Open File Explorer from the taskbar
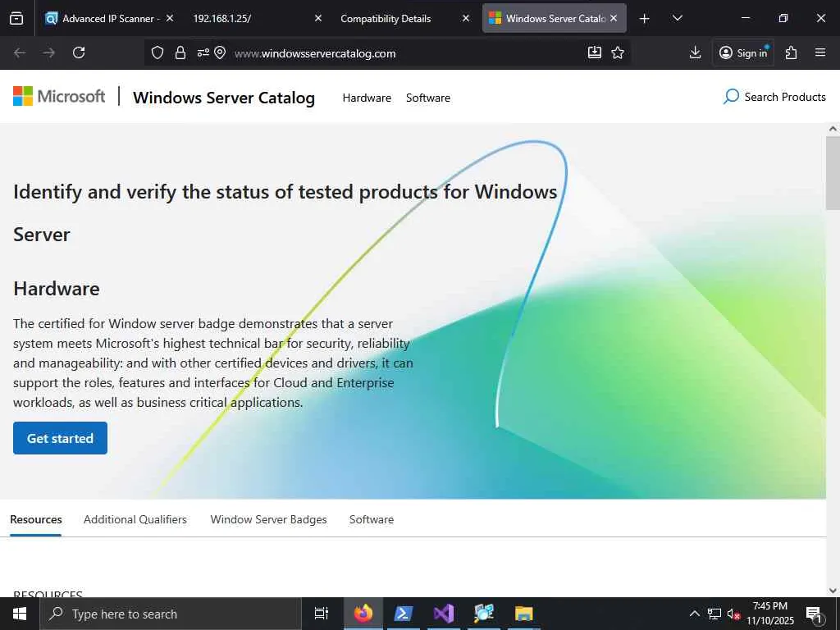Viewport: 840px width, 630px height. 524,614
